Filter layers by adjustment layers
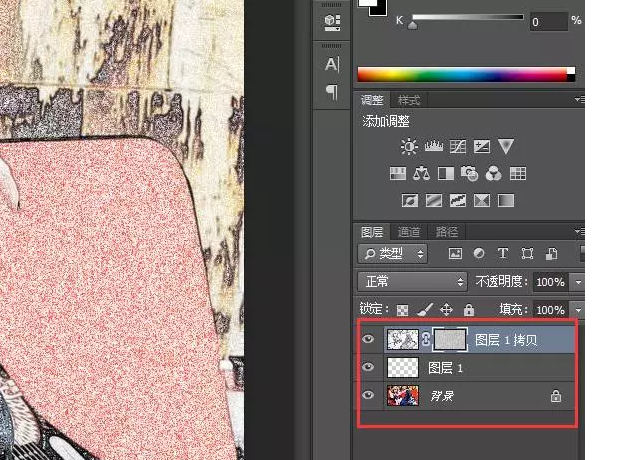Viewport: 627px width, 460px height. (479, 254)
